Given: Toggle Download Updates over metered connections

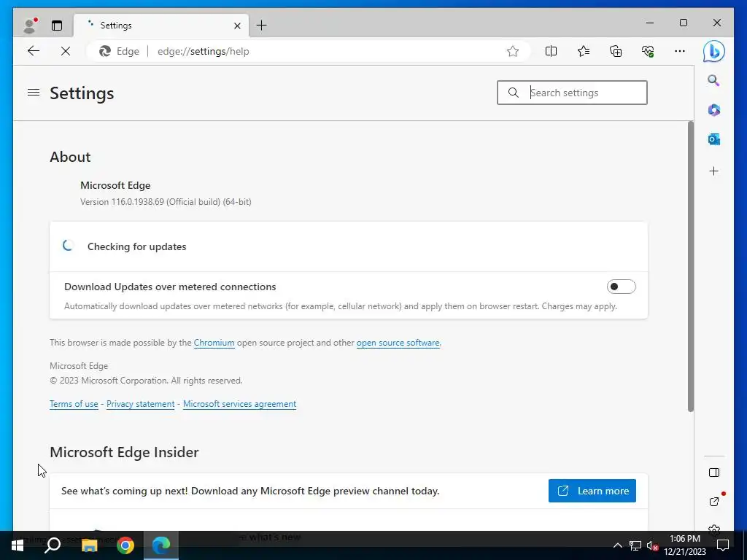Looking at the screenshot, I should [622, 287].
